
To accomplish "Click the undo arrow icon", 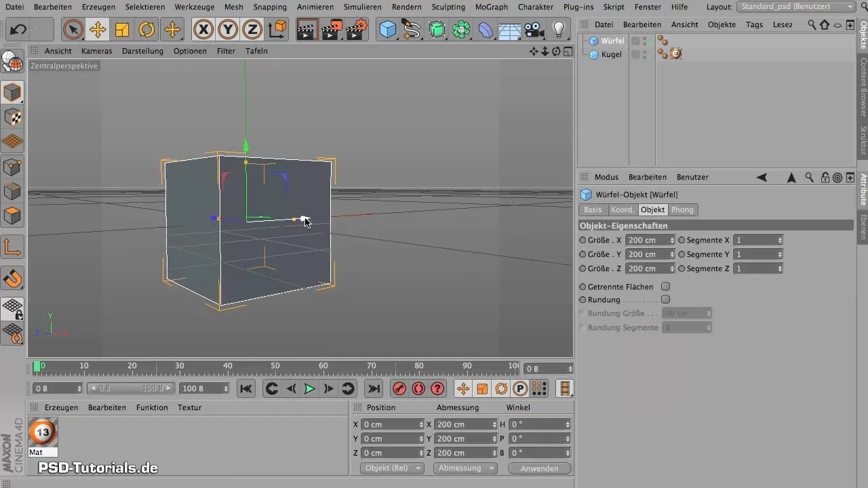I will [18, 30].
